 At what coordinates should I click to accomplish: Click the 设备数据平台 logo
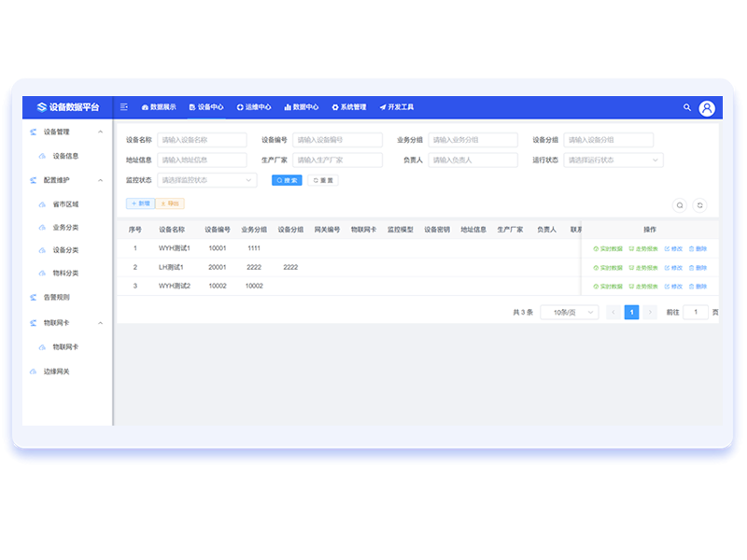tap(68, 107)
